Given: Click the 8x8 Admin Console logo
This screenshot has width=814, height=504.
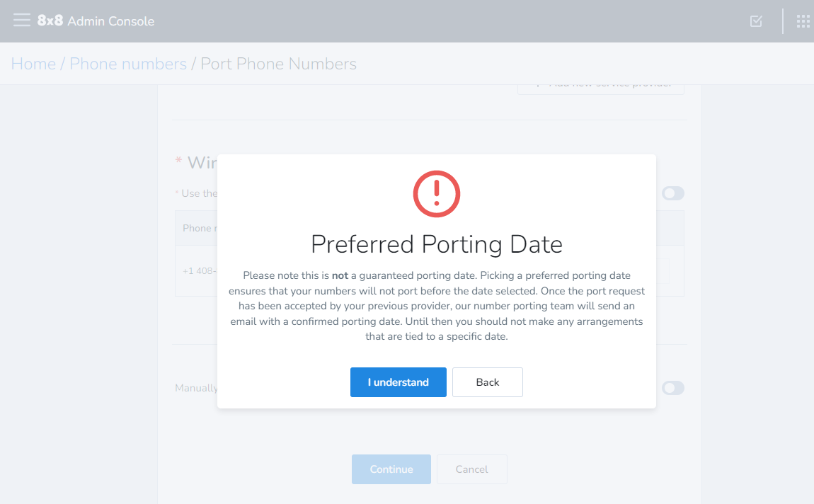Looking at the screenshot, I should 96,21.
